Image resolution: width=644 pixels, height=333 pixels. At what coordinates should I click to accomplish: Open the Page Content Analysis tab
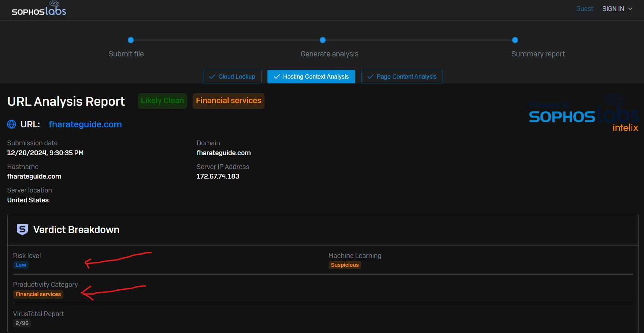[402, 76]
